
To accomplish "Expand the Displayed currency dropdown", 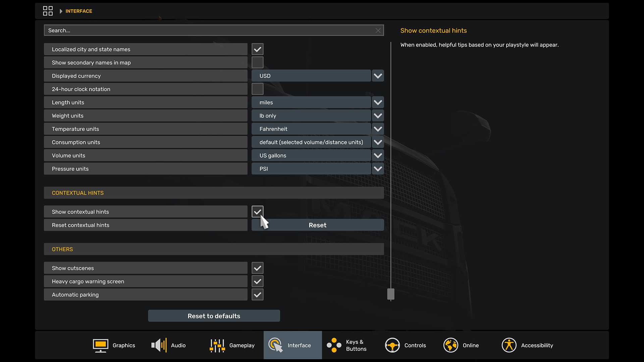I will [378, 76].
